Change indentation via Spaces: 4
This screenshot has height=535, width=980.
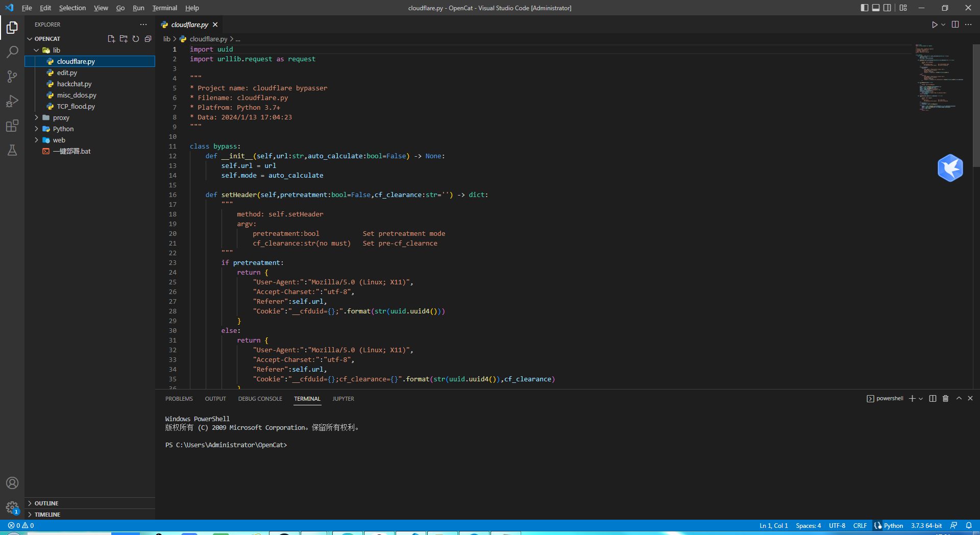click(808, 525)
